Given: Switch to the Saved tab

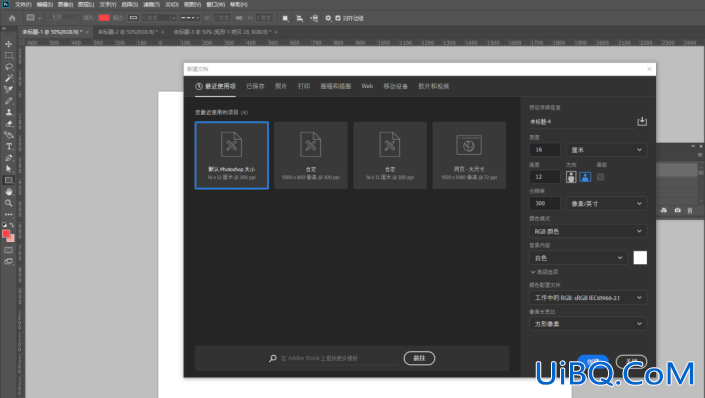Looking at the screenshot, I should [255, 86].
